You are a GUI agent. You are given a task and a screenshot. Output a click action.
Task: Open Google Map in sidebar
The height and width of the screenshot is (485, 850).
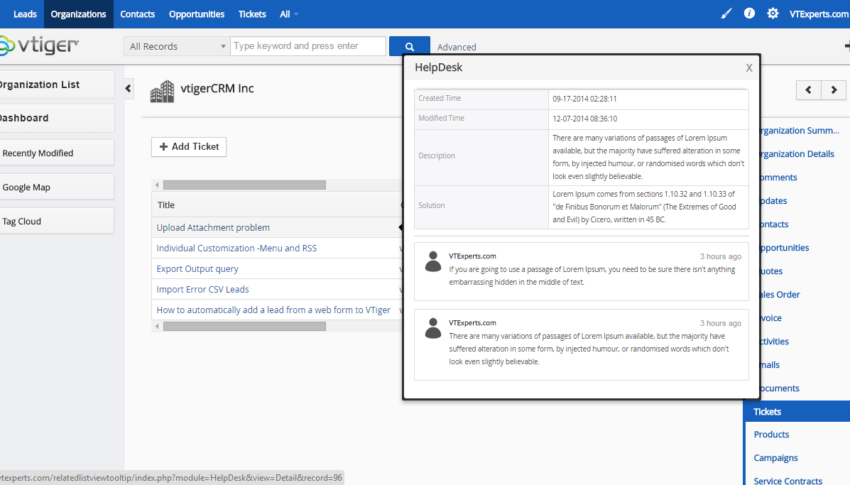[x=56, y=187]
